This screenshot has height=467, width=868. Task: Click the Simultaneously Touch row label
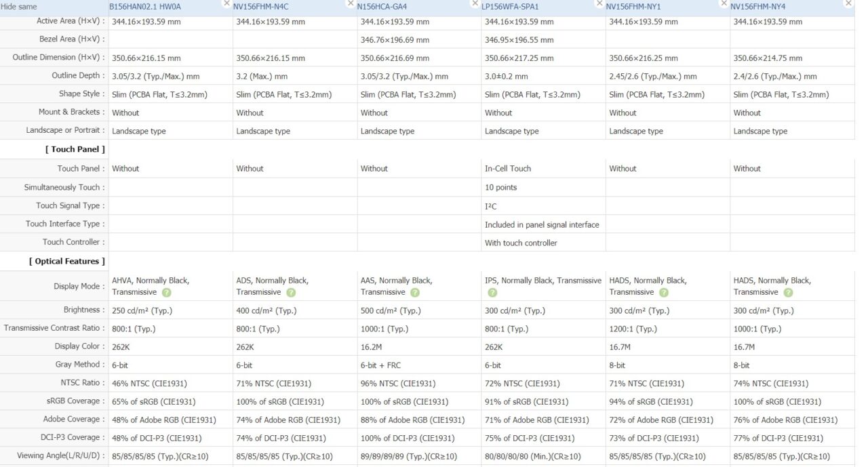pos(64,187)
